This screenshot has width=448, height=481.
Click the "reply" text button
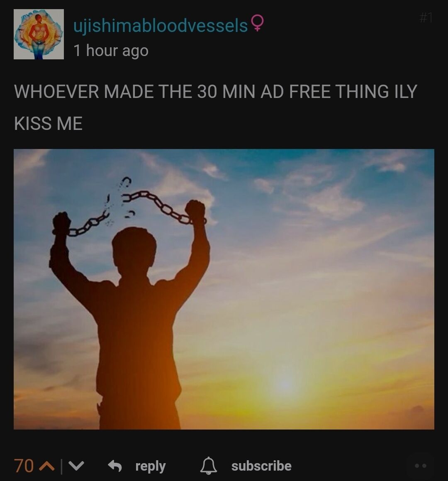pos(151,466)
